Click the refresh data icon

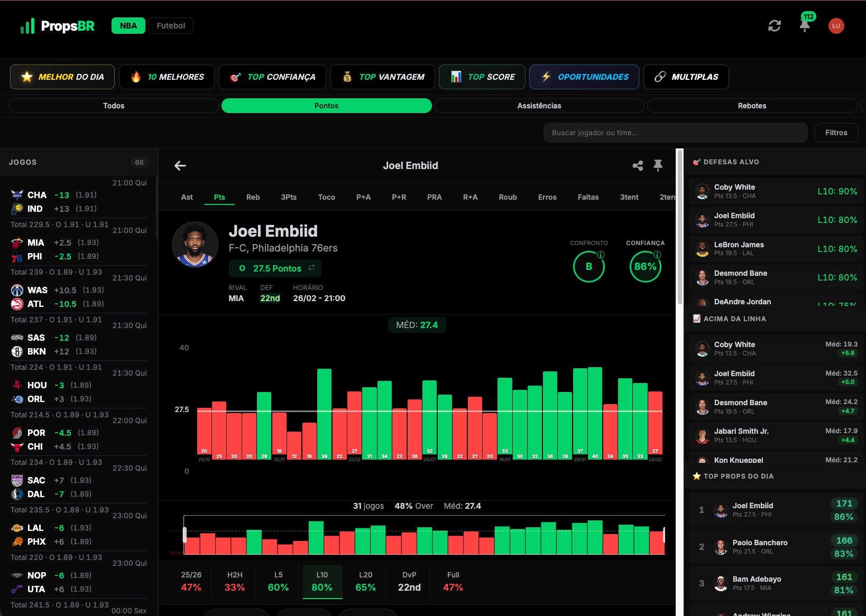[x=775, y=26]
